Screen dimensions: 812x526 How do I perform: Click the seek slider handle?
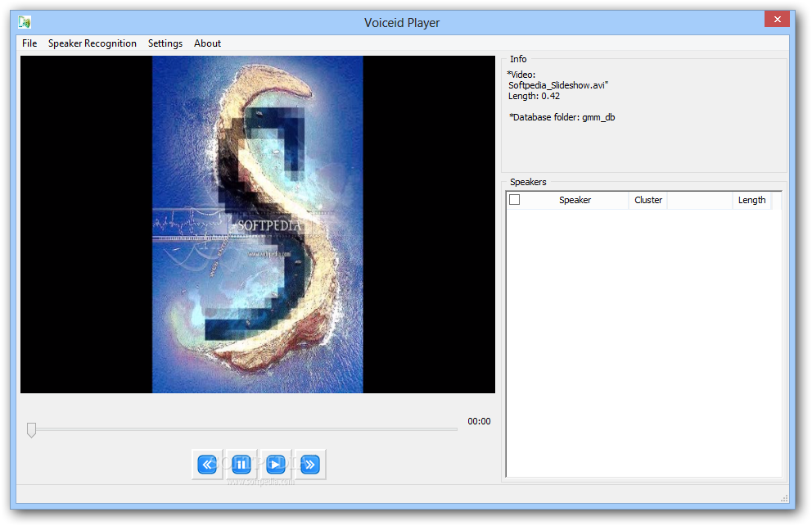(32, 429)
